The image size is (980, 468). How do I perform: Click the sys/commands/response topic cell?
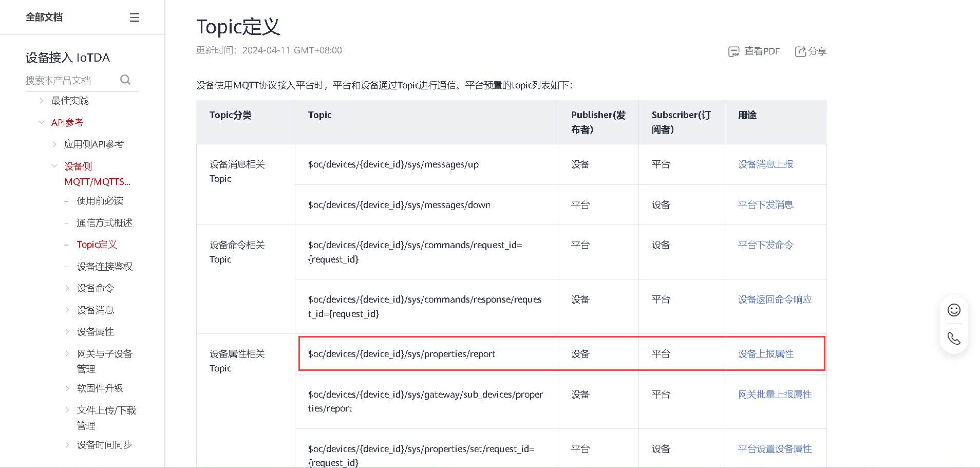tap(426, 307)
